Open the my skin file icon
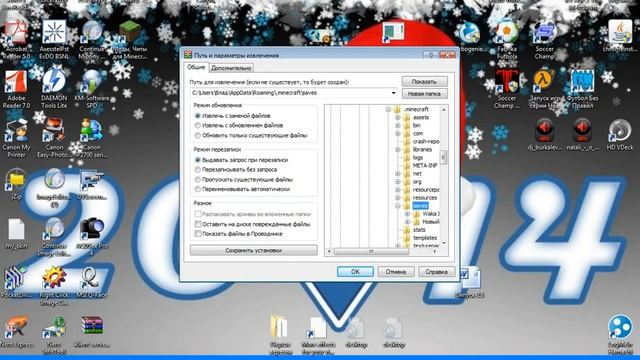The width and height of the screenshot is (640, 360). click(16, 233)
